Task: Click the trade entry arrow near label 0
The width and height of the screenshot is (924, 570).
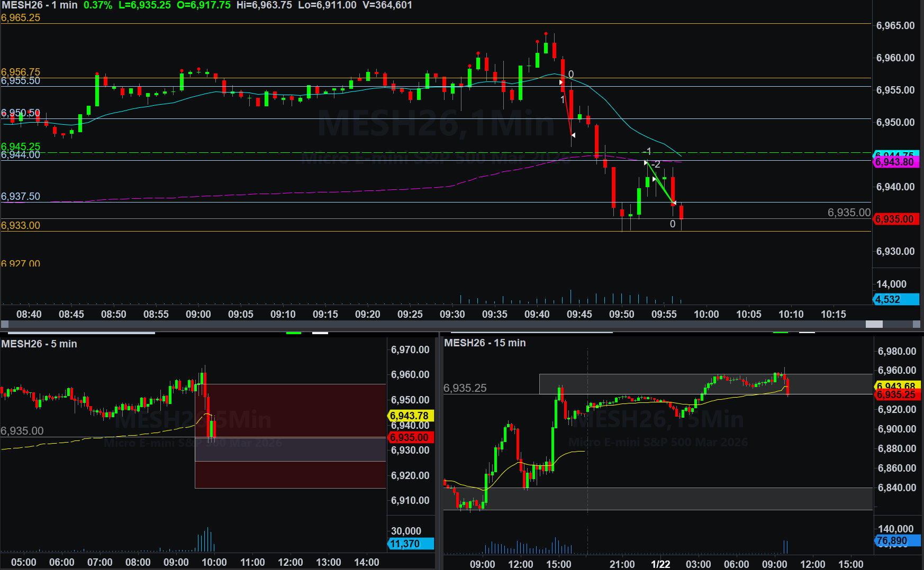Action: (x=561, y=82)
